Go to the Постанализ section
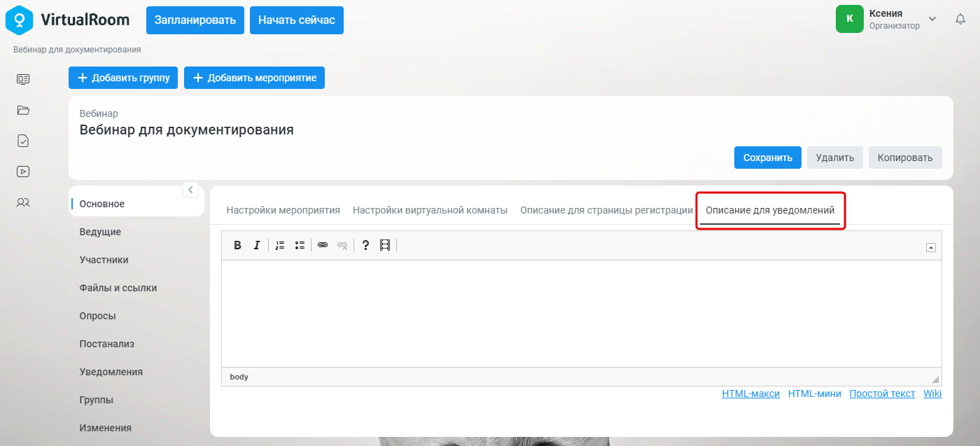The width and height of the screenshot is (980, 446). click(x=107, y=344)
